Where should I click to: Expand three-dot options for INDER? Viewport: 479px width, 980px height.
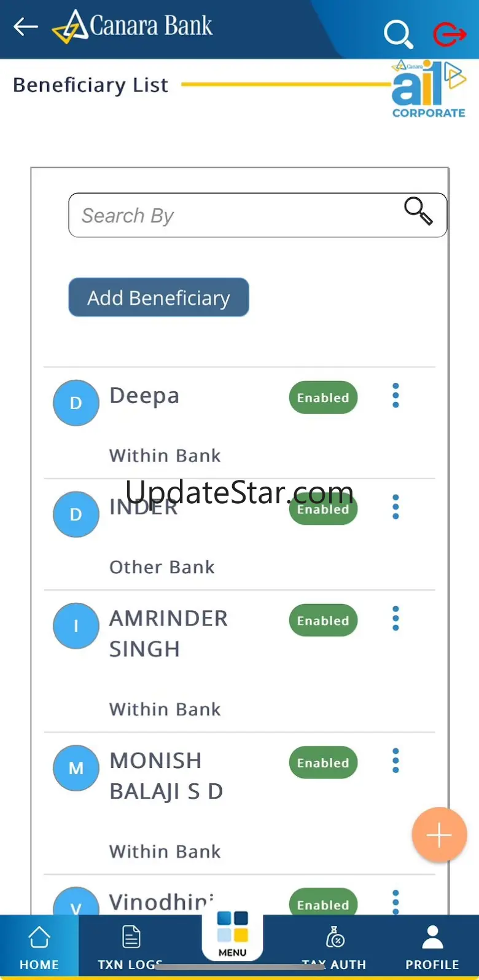pyautogui.click(x=395, y=507)
